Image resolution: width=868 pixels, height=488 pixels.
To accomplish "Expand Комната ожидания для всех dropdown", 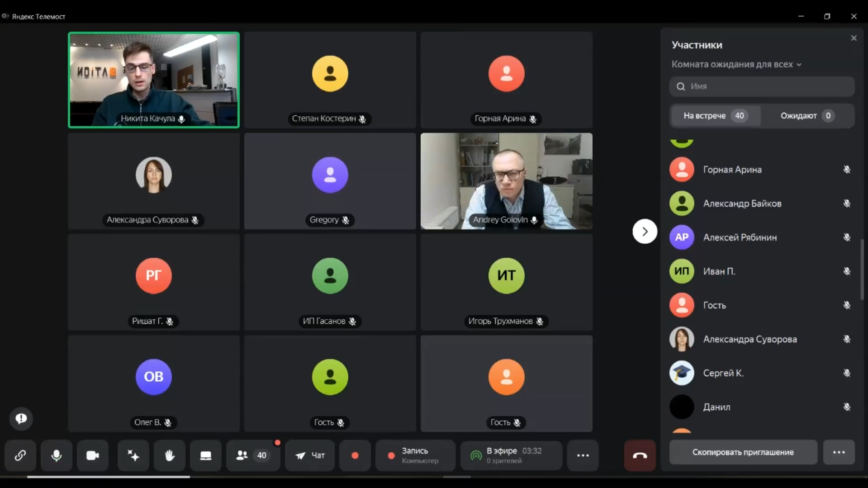I will pos(736,64).
